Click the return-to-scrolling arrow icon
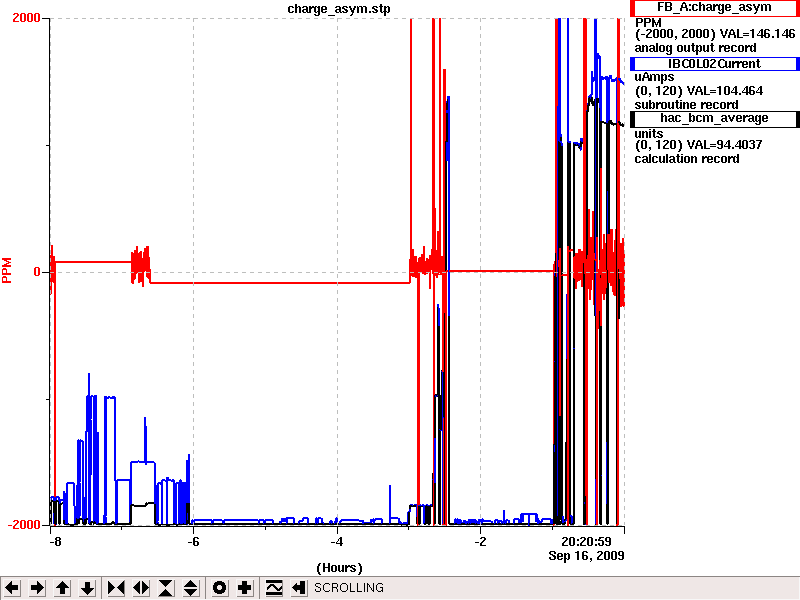This screenshot has height=600, width=800. coord(299,588)
